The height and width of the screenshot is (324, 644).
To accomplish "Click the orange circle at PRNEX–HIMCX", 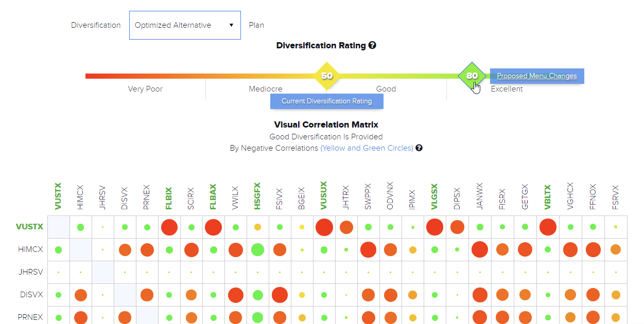I will [x=80, y=318].
